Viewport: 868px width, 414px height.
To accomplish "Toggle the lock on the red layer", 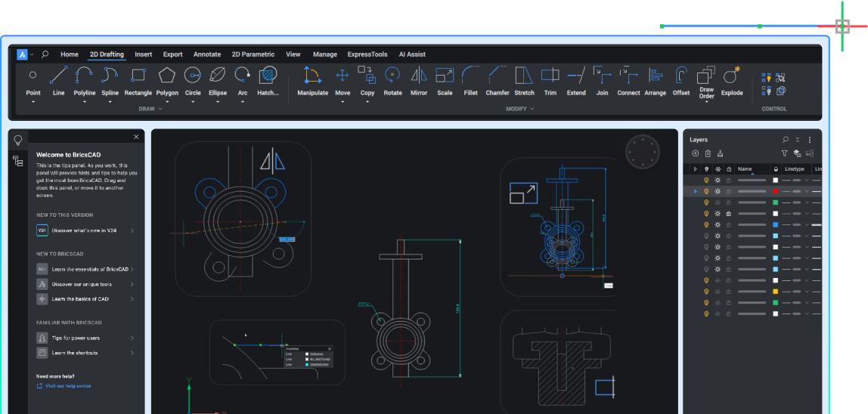I will coord(729,191).
